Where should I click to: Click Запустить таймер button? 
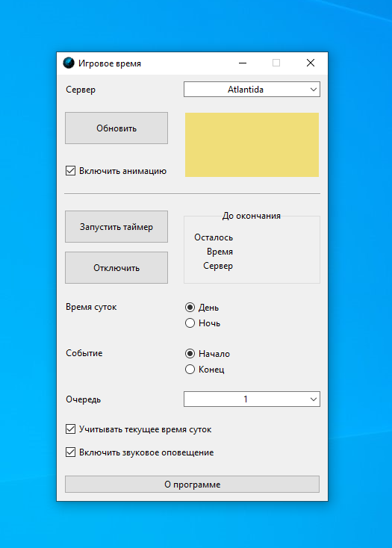pos(116,227)
